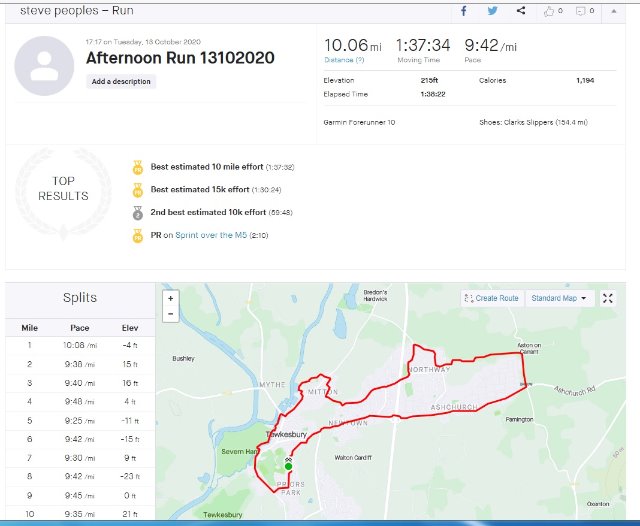Click the share icon in the header

[x=521, y=11]
